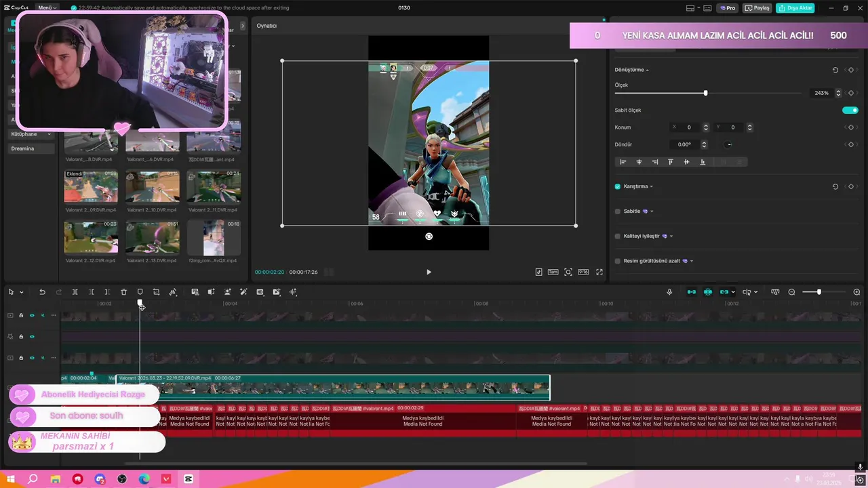Image resolution: width=868 pixels, height=488 pixels.
Task: Add a keyframe for Döndür
Action: point(851,144)
